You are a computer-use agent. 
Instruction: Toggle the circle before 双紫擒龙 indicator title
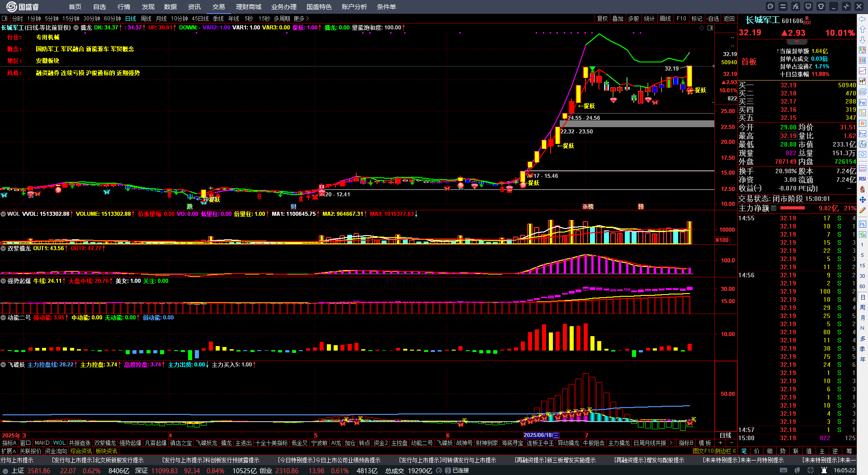tap(3, 248)
